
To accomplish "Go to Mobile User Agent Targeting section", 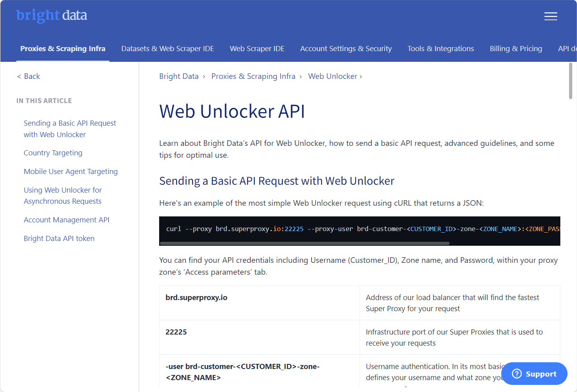I will coord(71,172).
